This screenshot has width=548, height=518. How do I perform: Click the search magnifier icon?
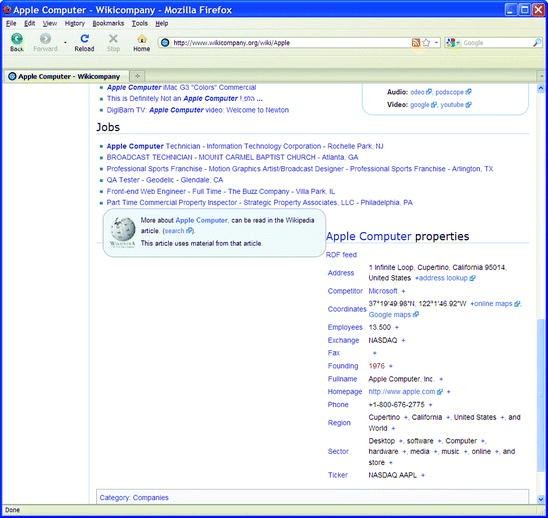[537, 43]
